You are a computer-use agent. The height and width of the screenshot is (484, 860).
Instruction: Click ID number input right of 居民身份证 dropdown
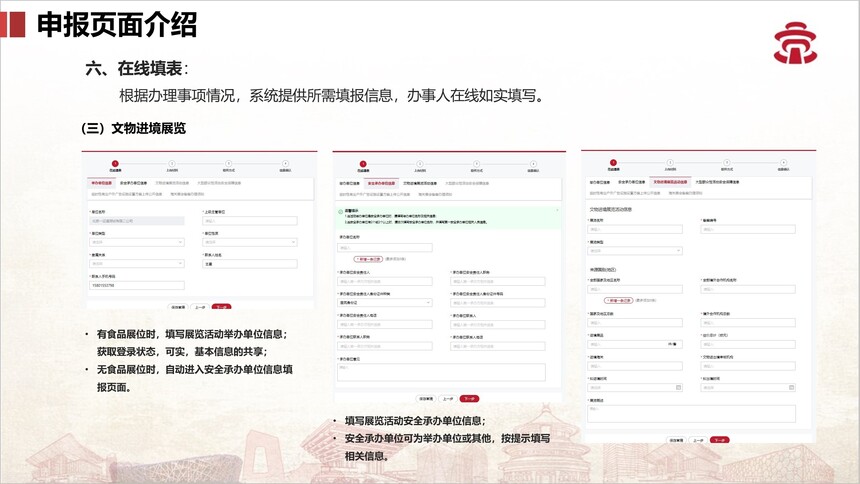498,302
